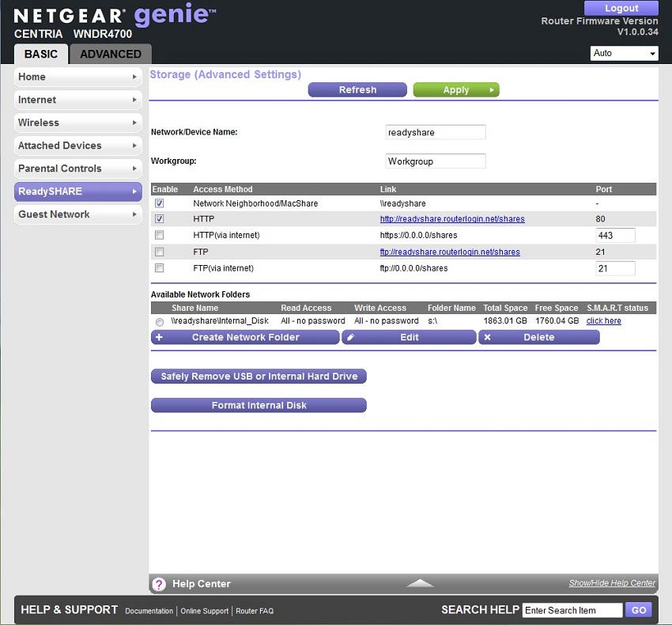Click the Delete folder button

[x=538, y=337]
